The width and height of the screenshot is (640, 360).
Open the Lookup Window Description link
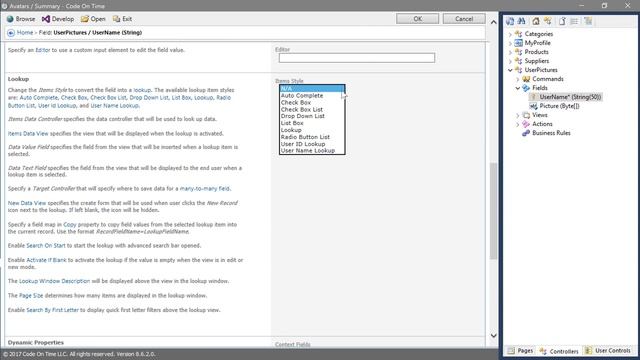coord(55,281)
